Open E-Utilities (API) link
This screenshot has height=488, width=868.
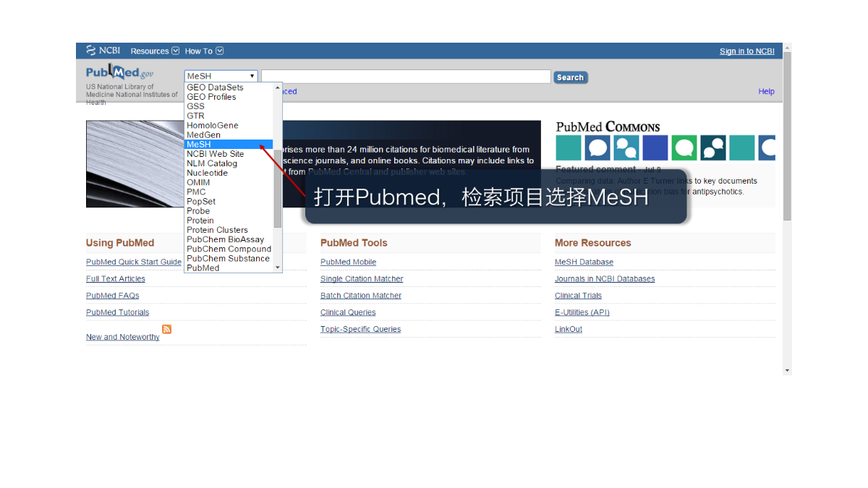pyautogui.click(x=582, y=313)
